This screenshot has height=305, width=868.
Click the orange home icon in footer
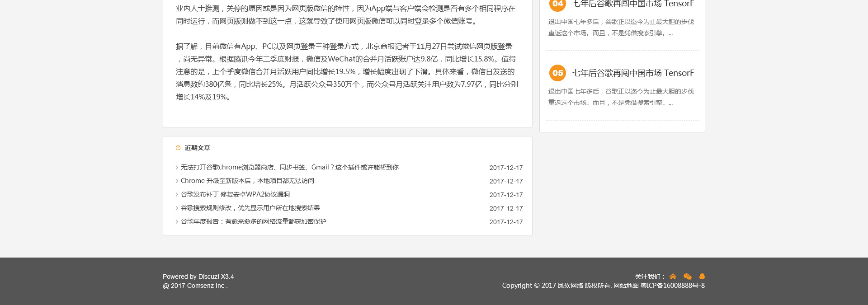point(673,277)
